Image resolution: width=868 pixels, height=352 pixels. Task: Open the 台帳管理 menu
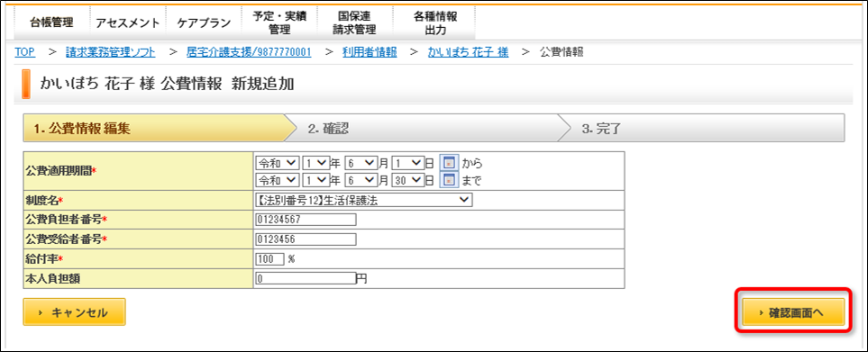(51, 23)
